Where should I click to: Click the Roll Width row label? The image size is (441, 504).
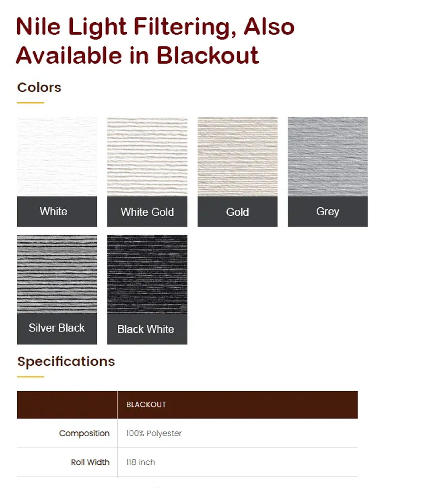click(90, 462)
